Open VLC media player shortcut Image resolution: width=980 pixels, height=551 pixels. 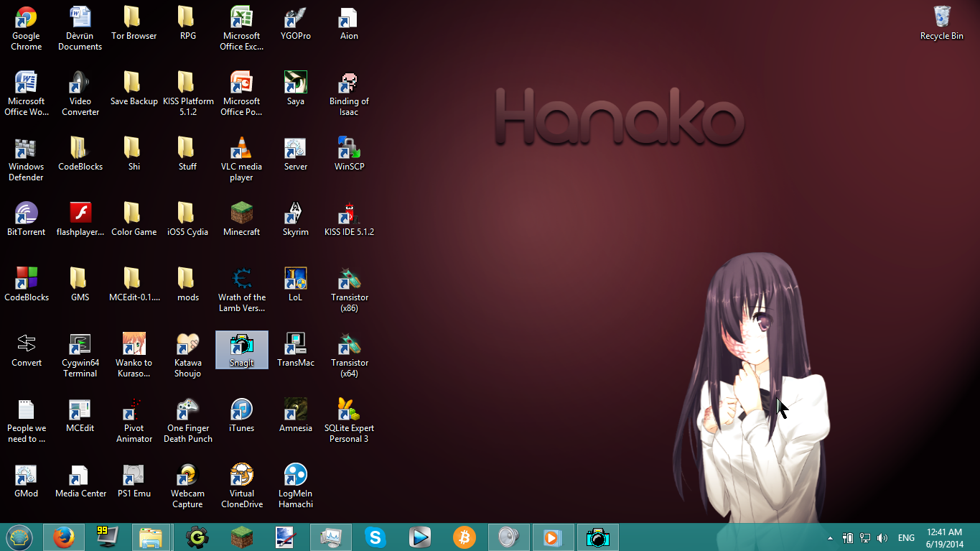pyautogui.click(x=242, y=159)
